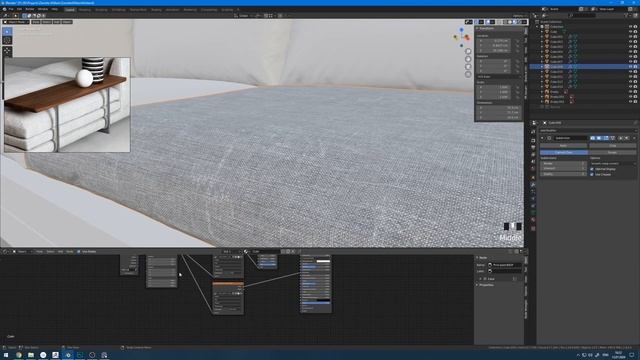Select the Cursor tool in viewport toolbar
This screenshot has width=640, height=360.
7,40
